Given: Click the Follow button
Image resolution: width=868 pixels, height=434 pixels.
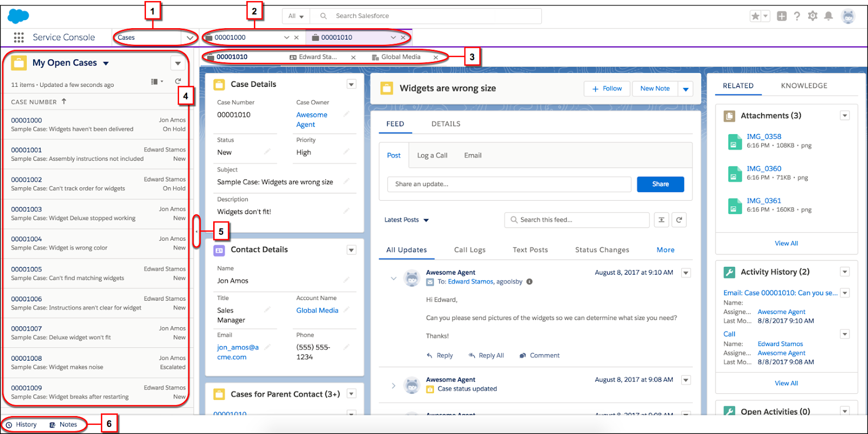Looking at the screenshot, I should 607,88.
